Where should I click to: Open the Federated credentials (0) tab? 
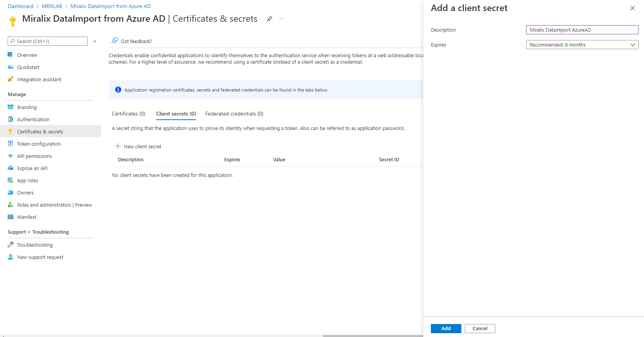pyautogui.click(x=234, y=114)
